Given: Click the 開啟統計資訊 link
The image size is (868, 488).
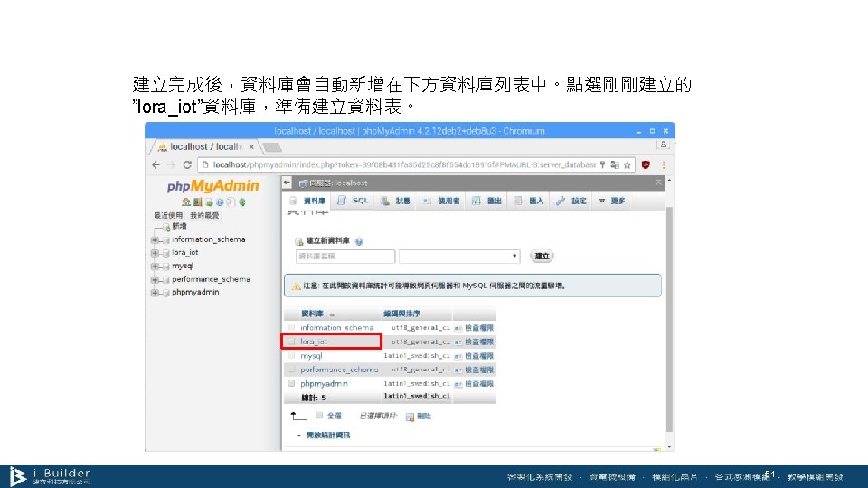Looking at the screenshot, I should tap(327, 436).
